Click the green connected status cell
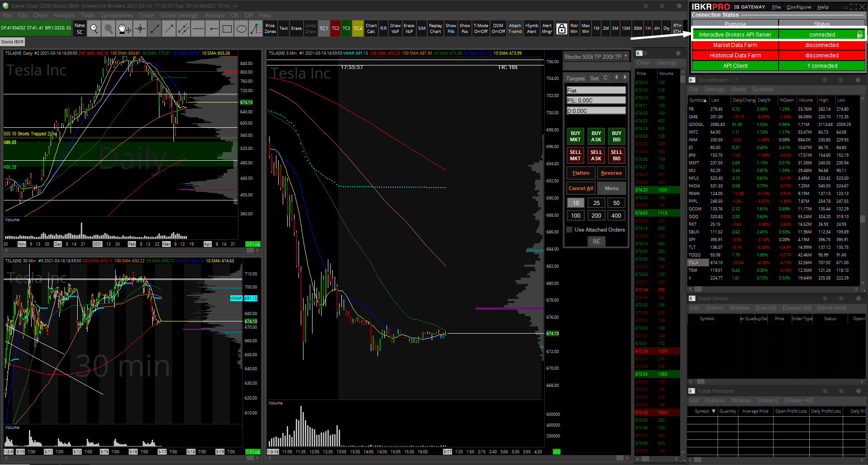This screenshot has width=868, height=465. click(x=822, y=34)
